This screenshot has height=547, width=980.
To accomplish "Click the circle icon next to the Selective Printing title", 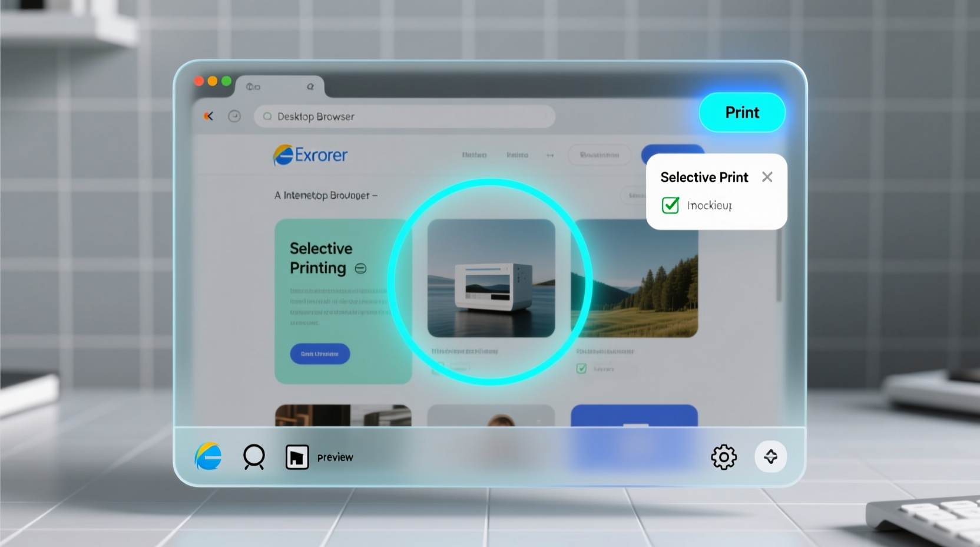I will [360, 269].
